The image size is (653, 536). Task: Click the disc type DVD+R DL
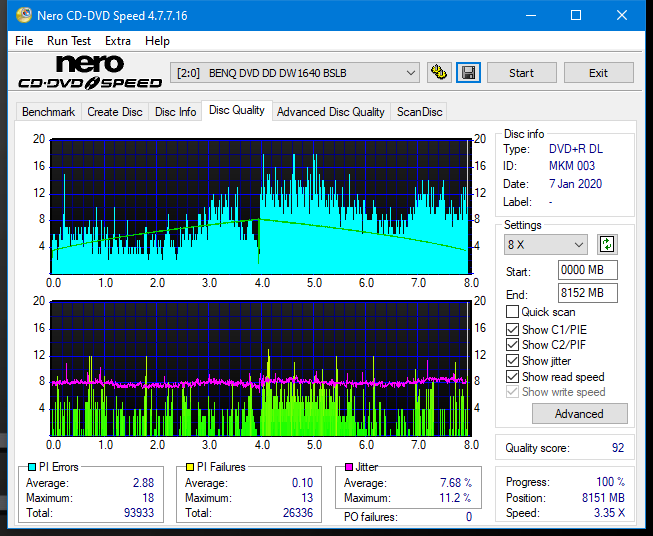576,149
